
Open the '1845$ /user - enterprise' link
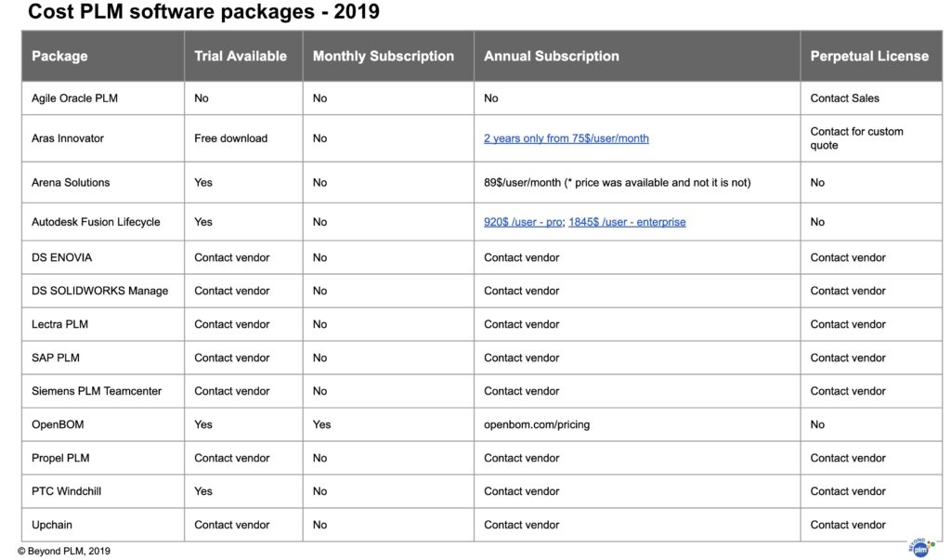pos(627,222)
